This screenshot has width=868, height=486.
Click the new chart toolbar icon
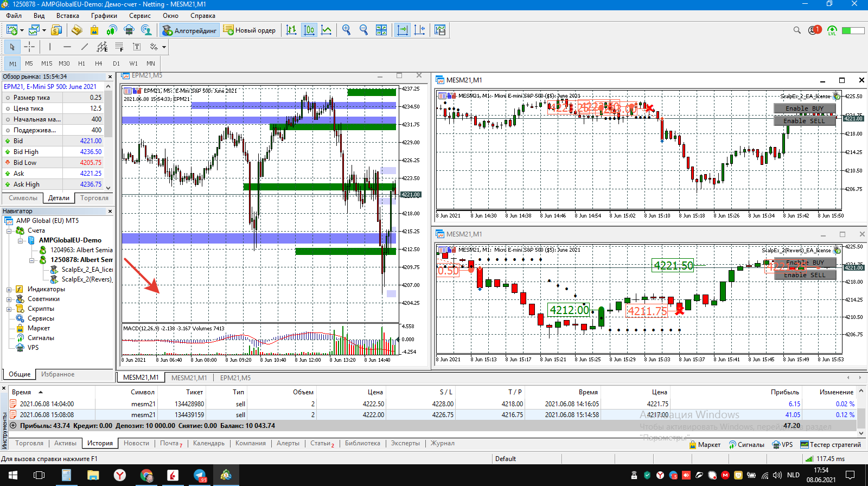tap(11, 30)
